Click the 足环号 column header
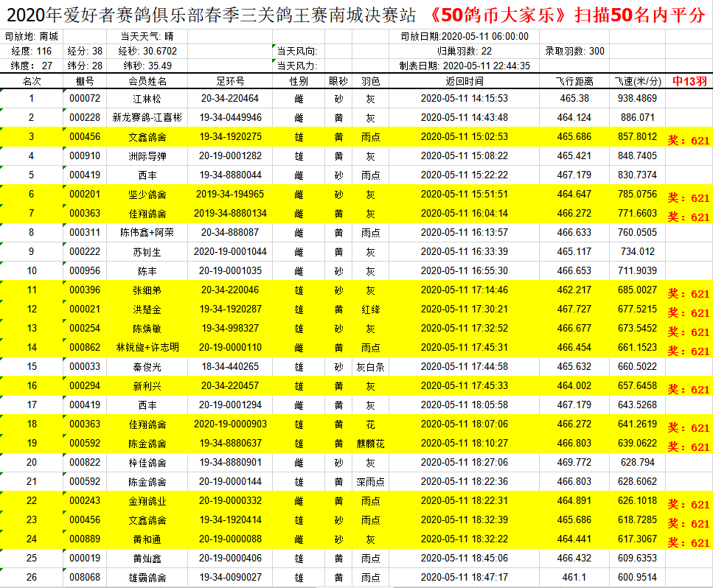 pyautogui.click(x=230, y=81)
